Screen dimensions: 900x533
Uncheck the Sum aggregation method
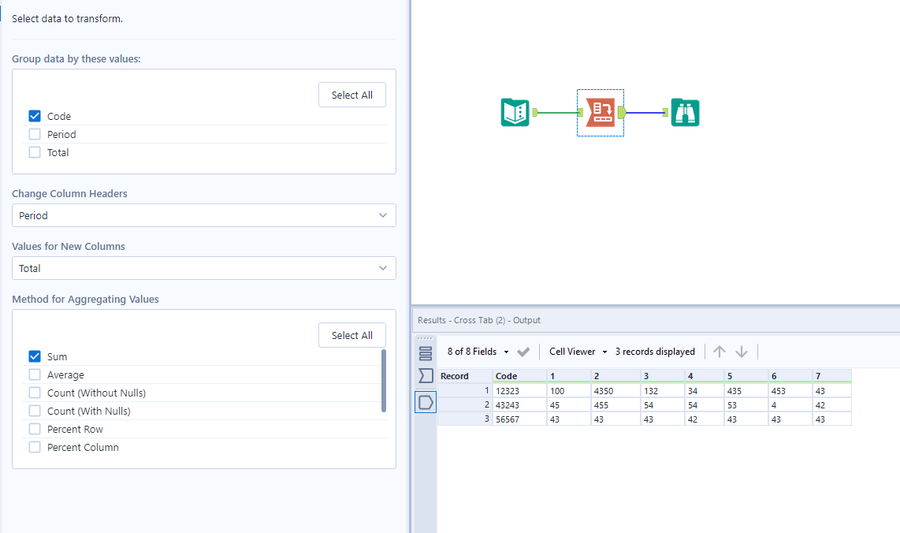34,356
